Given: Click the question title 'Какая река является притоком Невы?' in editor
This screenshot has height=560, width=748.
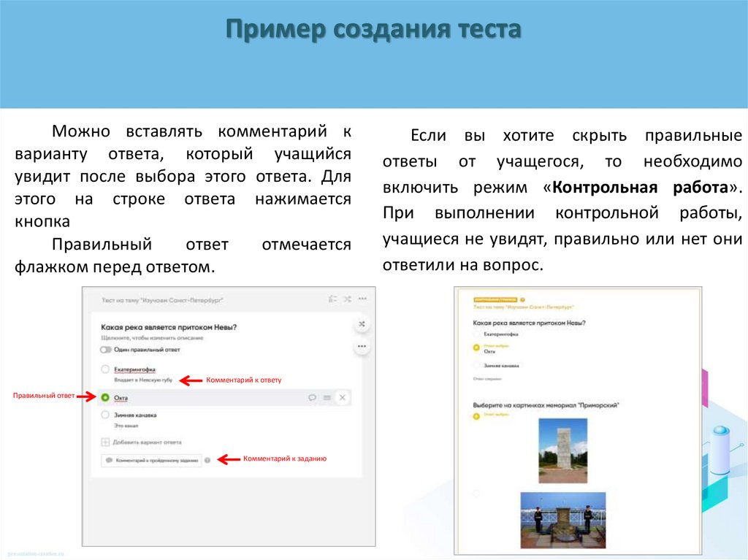Looking at the screenshot, I should pyautogui.click(x=169, y=327).
